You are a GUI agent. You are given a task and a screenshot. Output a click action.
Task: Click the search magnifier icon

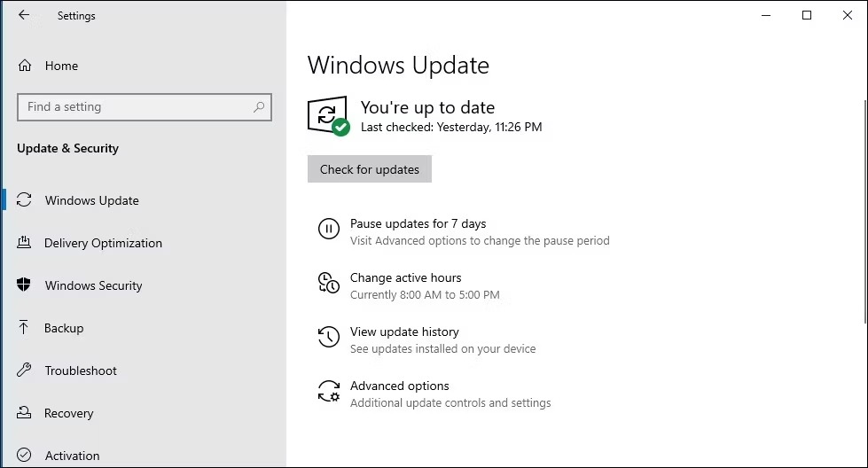259,106
